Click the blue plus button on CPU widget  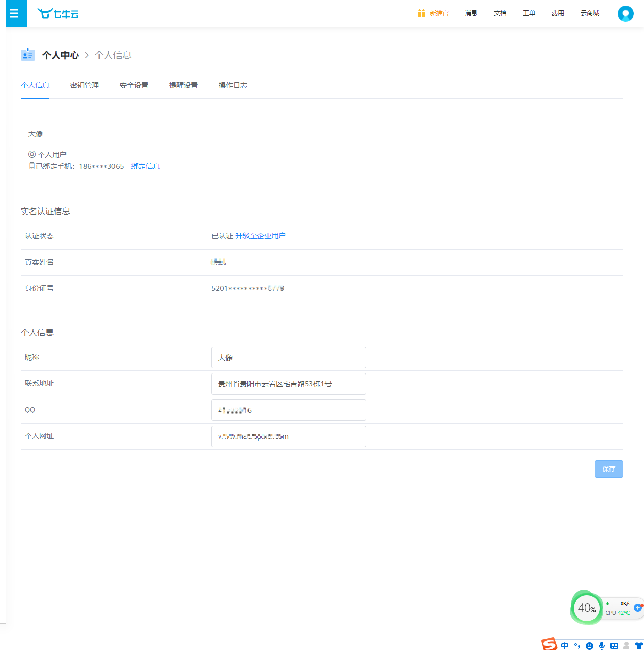click(x=638, y=608)
